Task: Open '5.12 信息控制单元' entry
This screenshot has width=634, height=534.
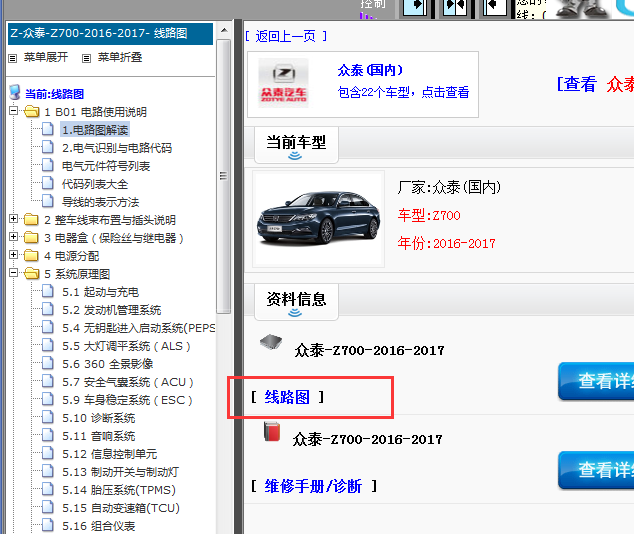Action: [110, 454]
